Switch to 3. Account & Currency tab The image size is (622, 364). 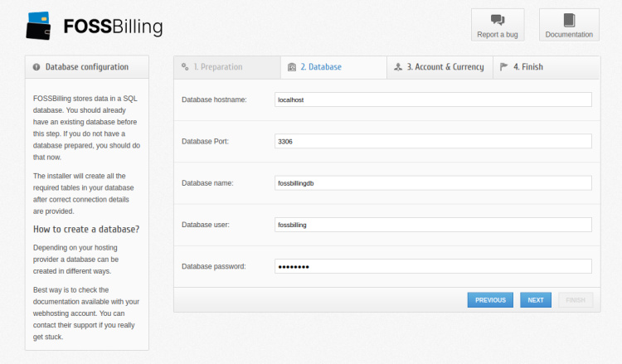445,67
